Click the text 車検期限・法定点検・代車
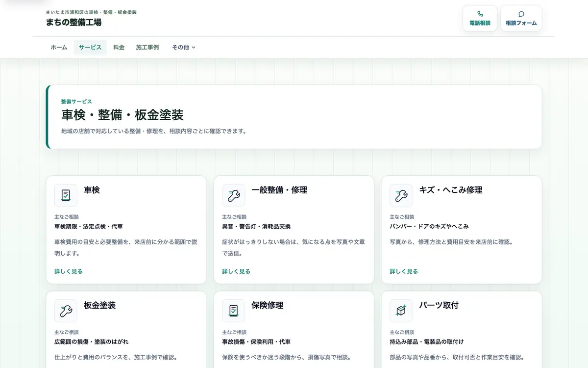This screenshot has width=588, height=368. (89, 227)
